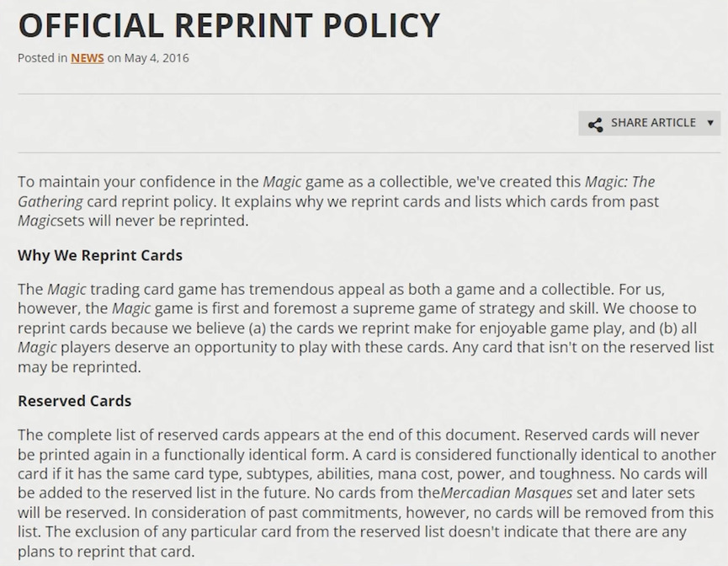
Task: Click the May 4, 2016 post date
Action: coord(157,58)
